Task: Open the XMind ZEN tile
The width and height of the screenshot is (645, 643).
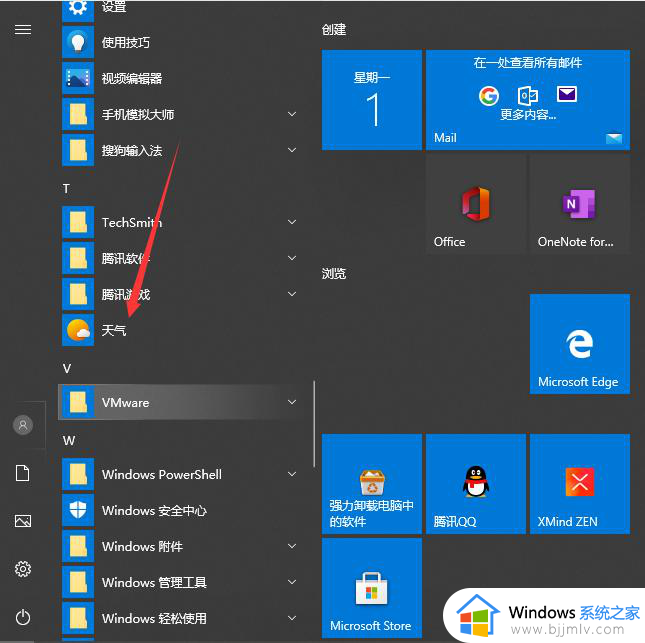Action: [x=580, y=483]
